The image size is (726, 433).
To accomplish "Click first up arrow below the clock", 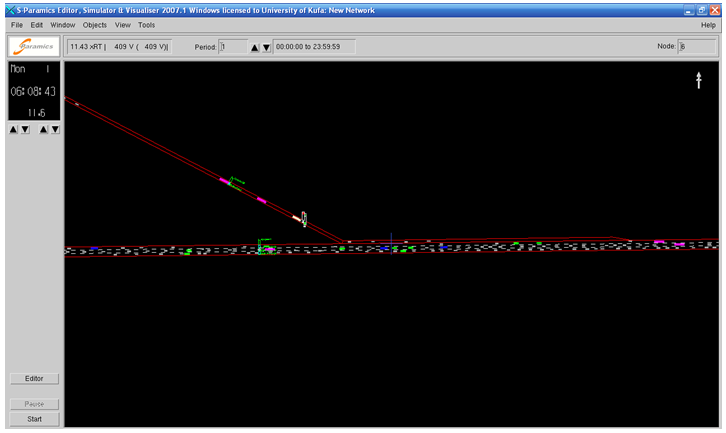I will point(13,129).
